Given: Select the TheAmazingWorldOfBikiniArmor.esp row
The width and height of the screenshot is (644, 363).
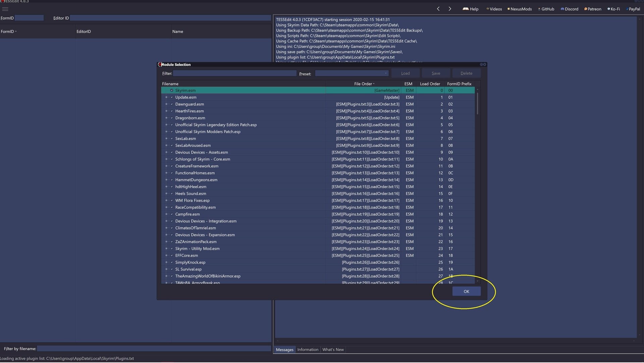Looking at the screenshot, I should (318, 276).
